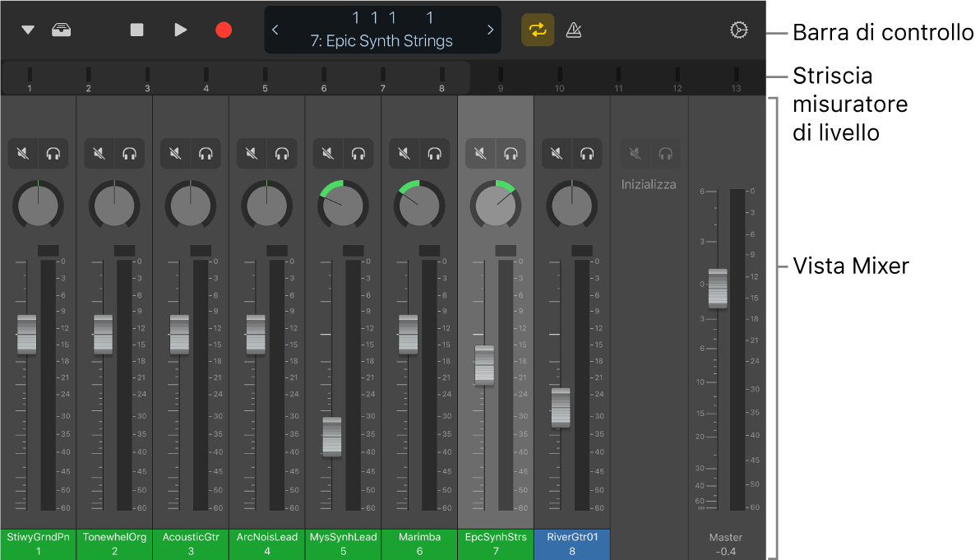This screenshot has width=980, height=560.
Task: Click the Epic Synth Strings display
Action: (x=381, y=30)
